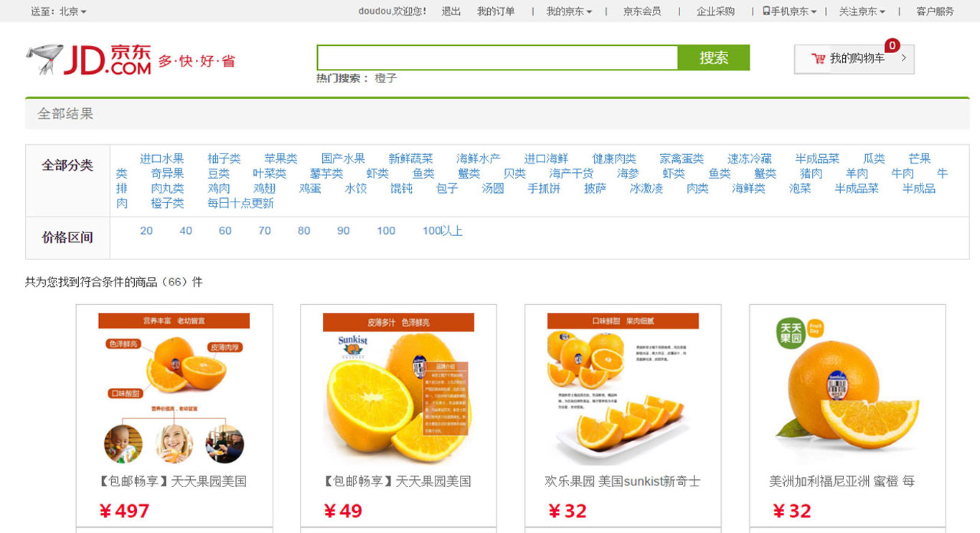Choose the 橙子类 category
The image size is (980, 533).
[167, 204]
